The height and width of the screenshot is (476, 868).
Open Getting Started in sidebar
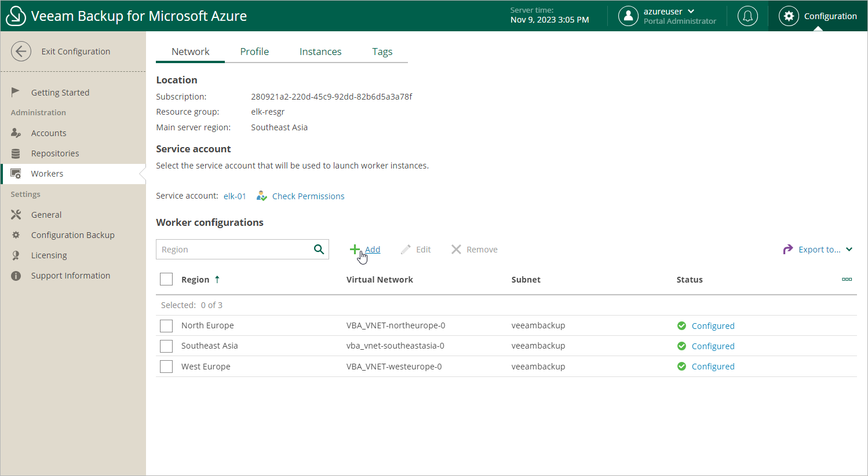[x=60, y=93]
